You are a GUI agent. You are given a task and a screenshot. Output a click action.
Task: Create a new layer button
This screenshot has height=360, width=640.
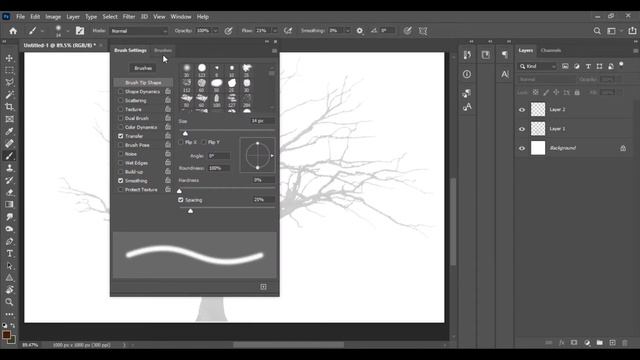[x=612, y=343]
